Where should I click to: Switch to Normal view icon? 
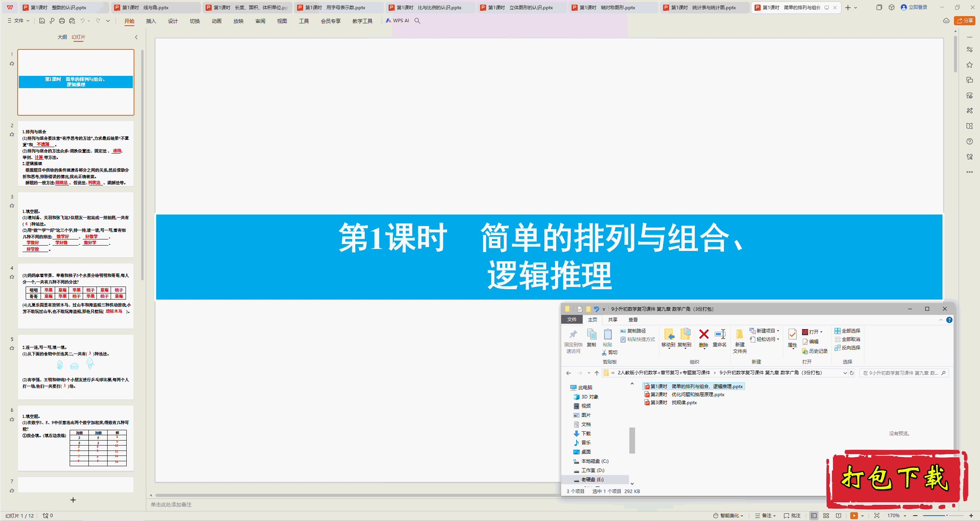814,516
